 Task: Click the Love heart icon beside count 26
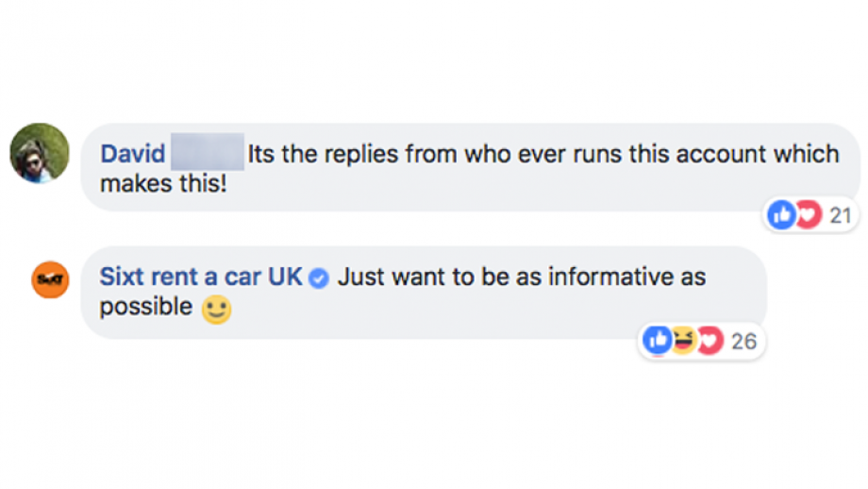(710, 340)
